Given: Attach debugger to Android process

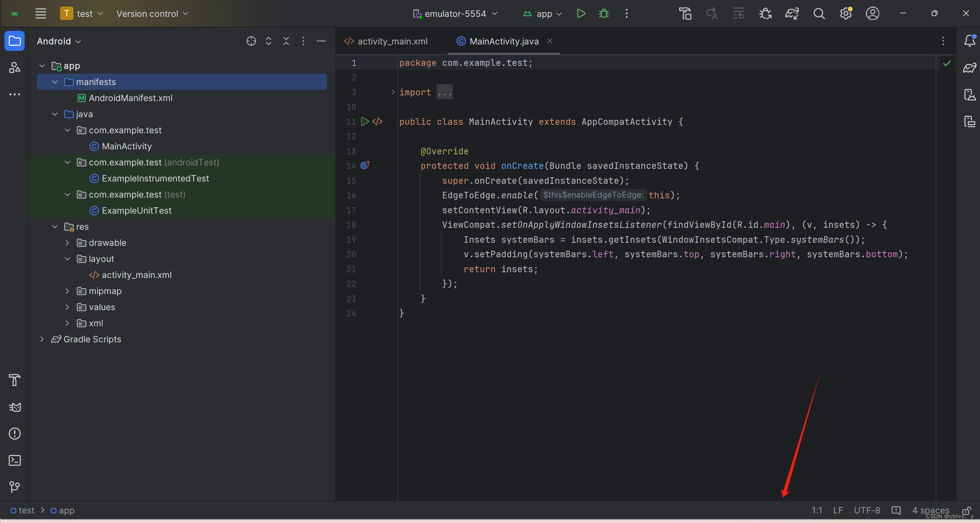Looking at the screenshot, I should (x=765, y=14).
